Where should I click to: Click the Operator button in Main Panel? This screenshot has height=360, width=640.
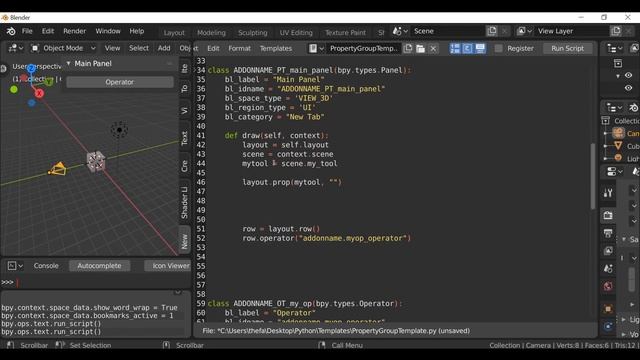pos(120,82)
